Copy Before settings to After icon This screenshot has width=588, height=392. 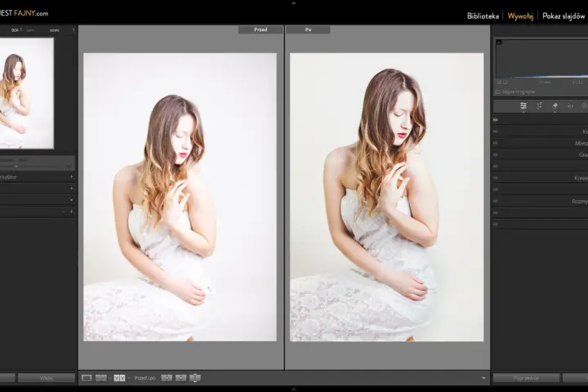pos(167,378)
